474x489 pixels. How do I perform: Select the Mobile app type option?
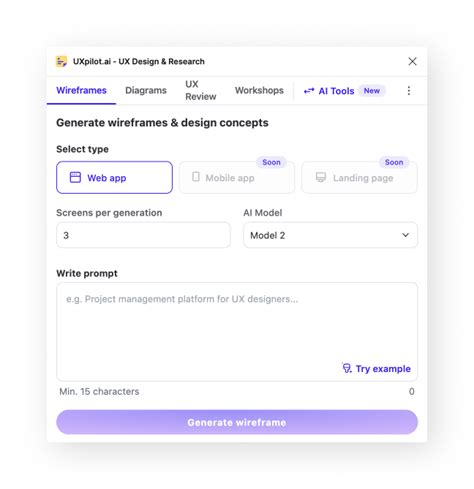[x=237, y=177]
